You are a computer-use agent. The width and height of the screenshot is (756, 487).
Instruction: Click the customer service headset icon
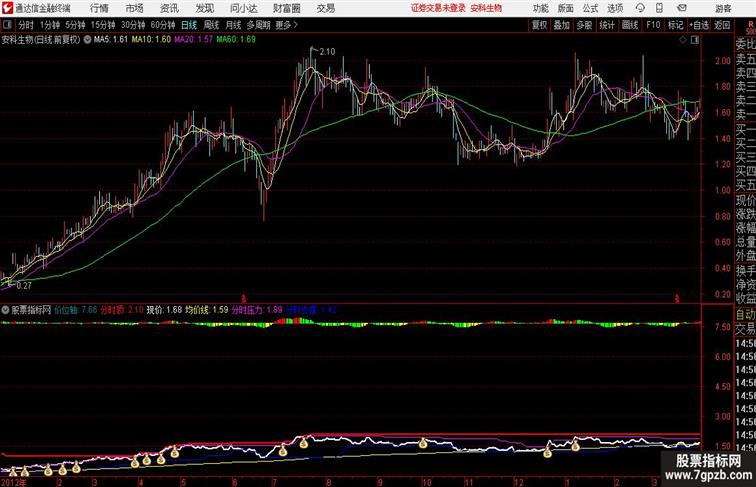tap(640, 8)
